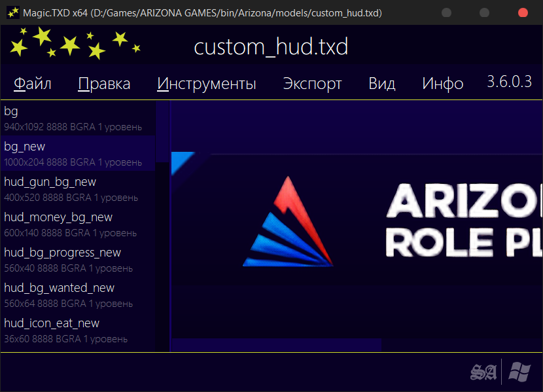Select the bg_new texture entry
The height and width of the screenshot is (392, 543).
[78, 153]
